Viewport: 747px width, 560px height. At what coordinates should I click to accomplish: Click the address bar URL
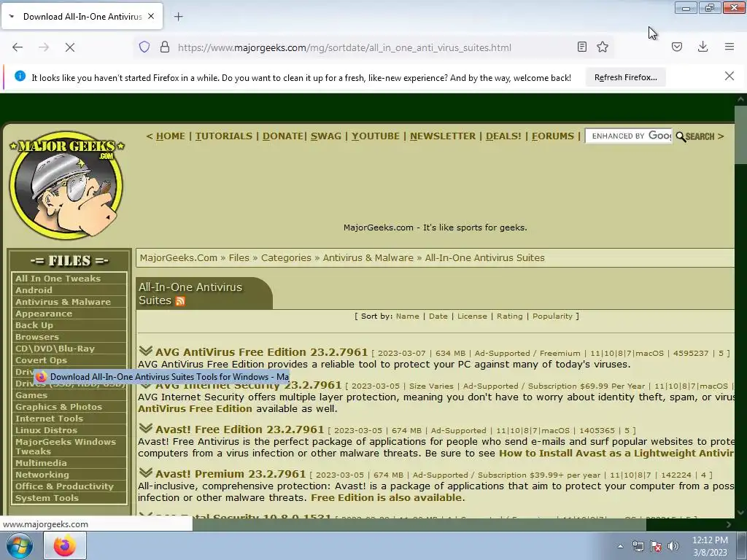pos(344,47)
